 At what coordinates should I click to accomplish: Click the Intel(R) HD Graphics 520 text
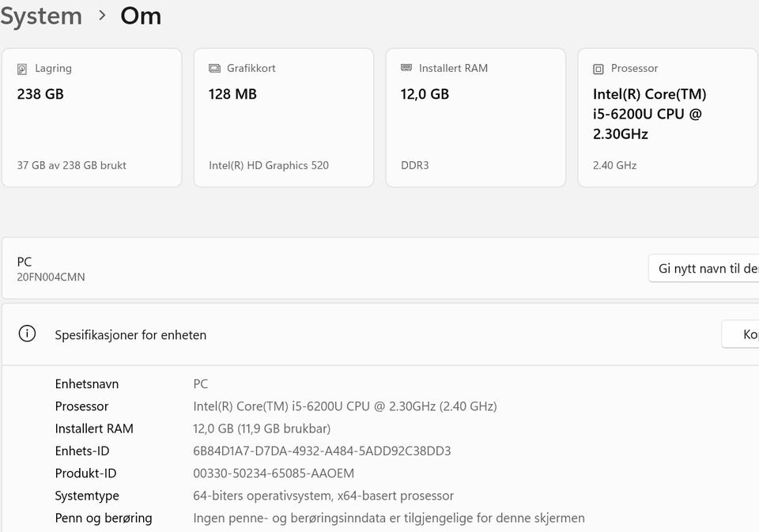tap(269, 165)
